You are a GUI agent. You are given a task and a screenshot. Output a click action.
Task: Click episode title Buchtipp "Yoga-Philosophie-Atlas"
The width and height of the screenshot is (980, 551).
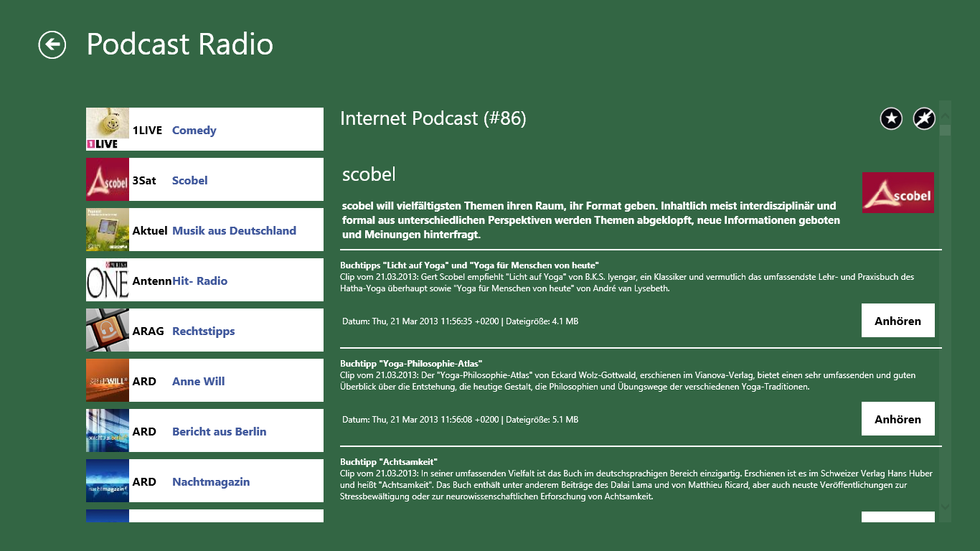tap(411, 364)
